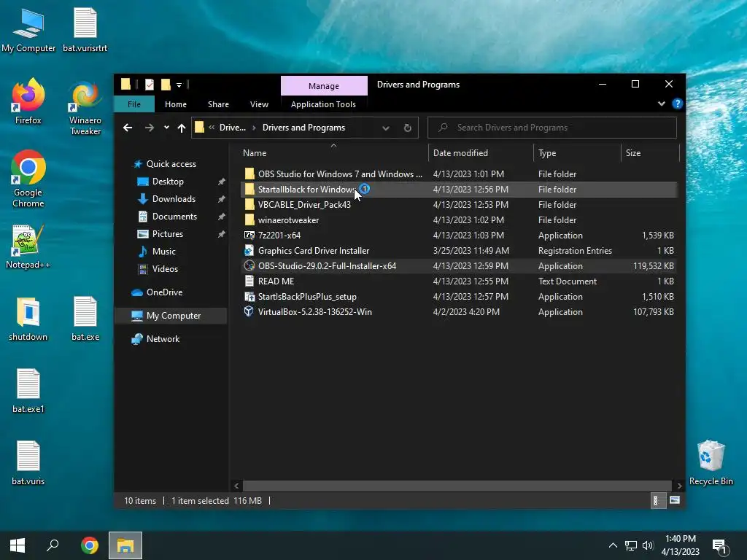Open network status tray icon
Viewport: 747px width, 560px height.
click(630, 545)
